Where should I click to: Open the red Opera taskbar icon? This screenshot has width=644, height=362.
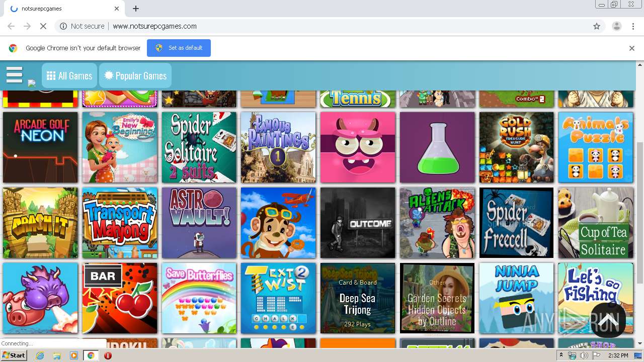click(x=108, y=355)
